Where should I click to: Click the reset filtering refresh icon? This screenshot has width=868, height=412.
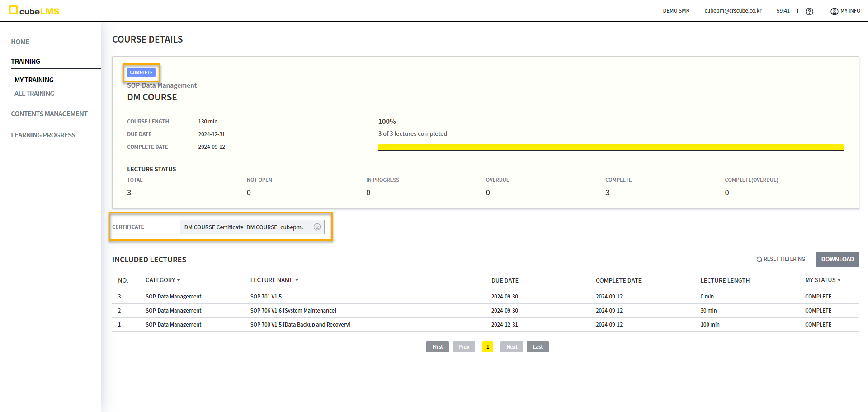pyautogui.click(x=759, y=260)
